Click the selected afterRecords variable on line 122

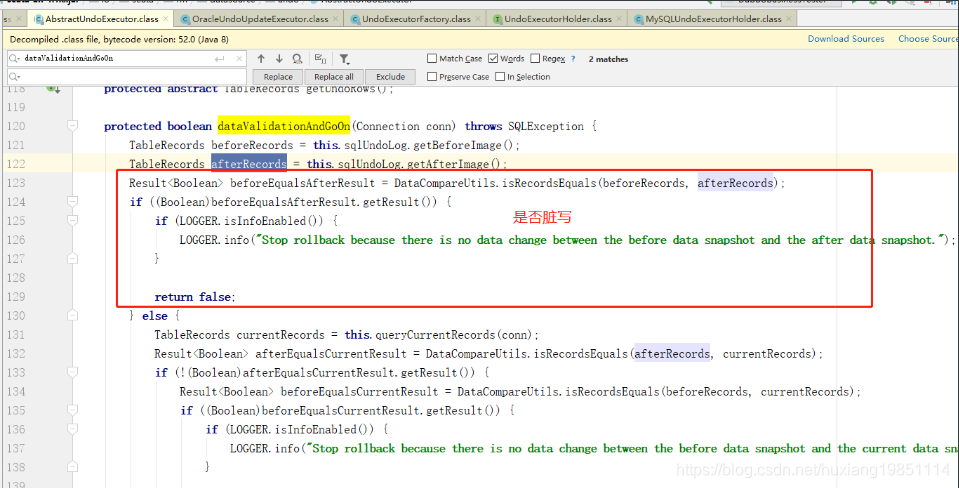249,164
